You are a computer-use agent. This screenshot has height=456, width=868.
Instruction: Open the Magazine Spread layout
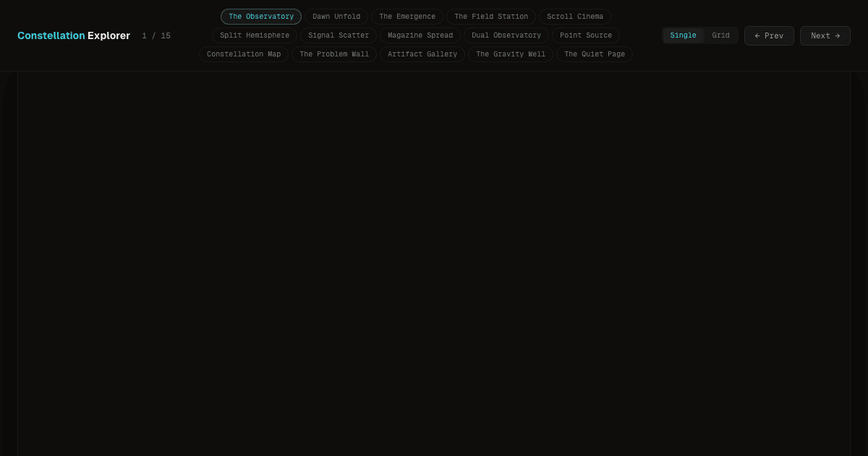tap(420, 35)
